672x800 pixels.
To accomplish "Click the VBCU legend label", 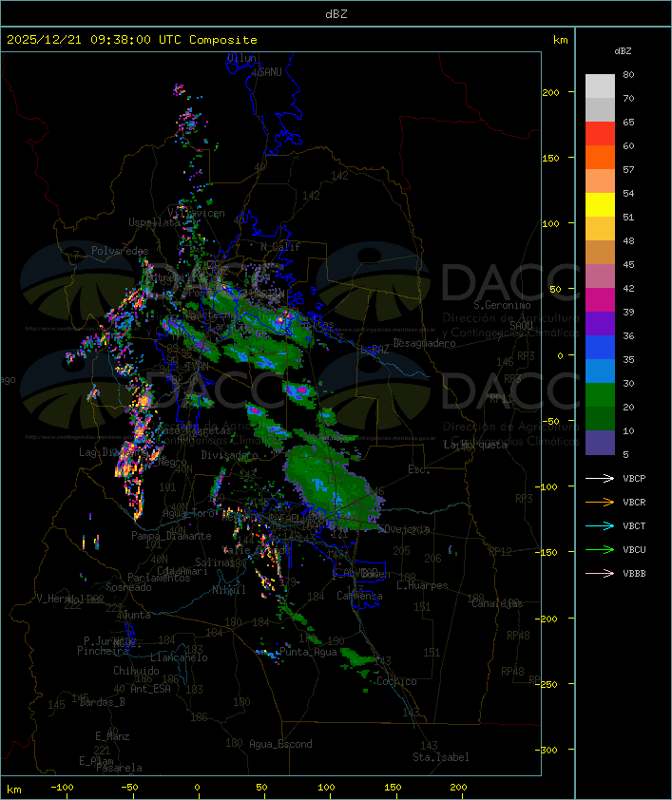I will 634,550.
